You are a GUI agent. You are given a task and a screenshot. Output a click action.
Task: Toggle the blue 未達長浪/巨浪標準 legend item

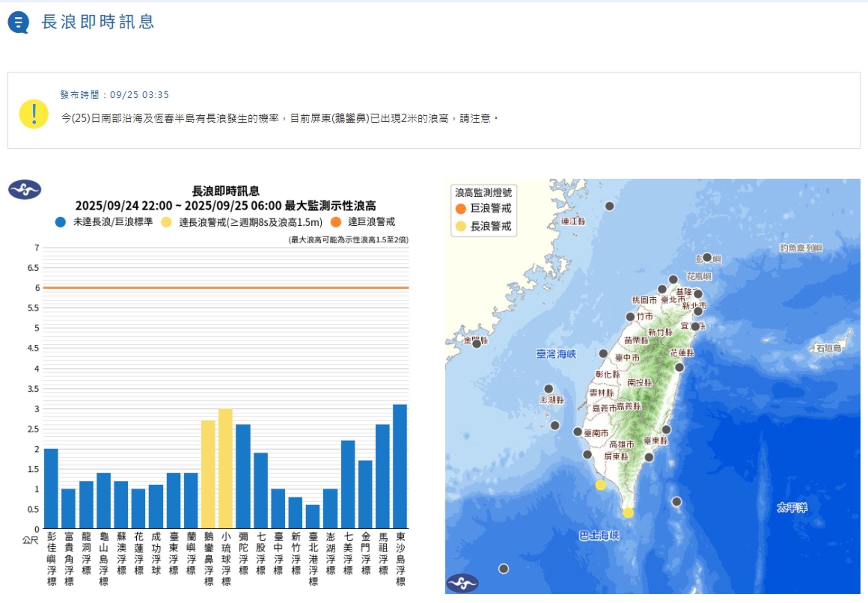click(x=104, y=222)
